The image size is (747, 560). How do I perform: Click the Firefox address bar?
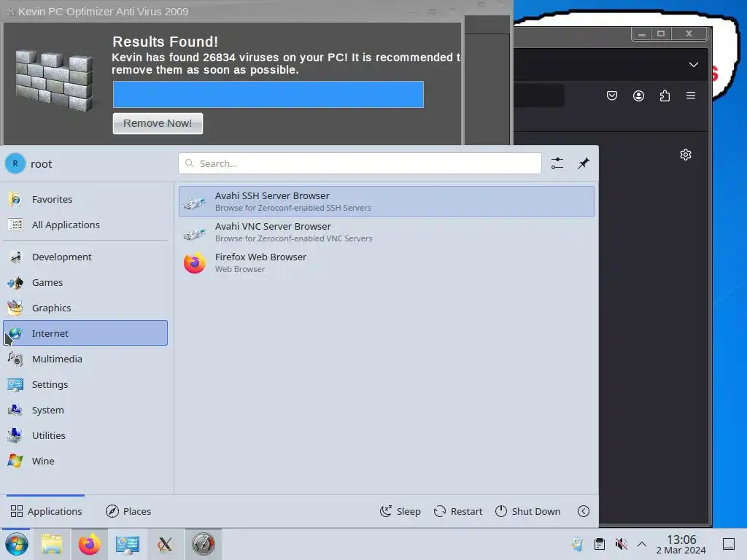point(539,96)
